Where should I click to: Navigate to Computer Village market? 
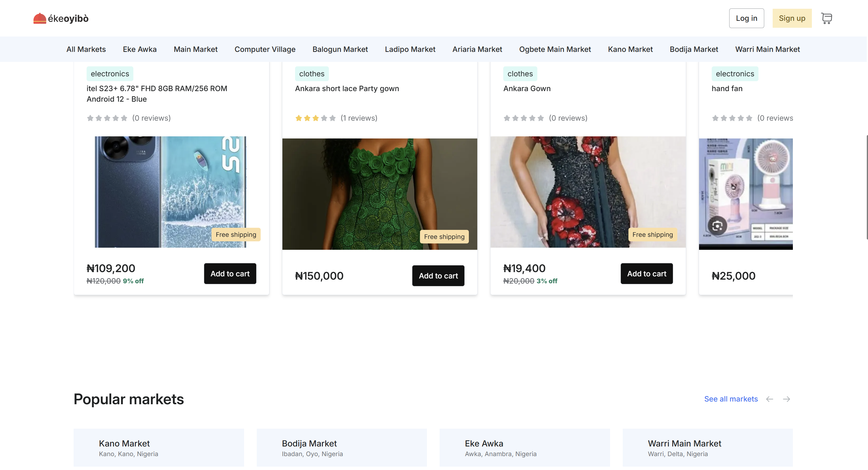265,49
